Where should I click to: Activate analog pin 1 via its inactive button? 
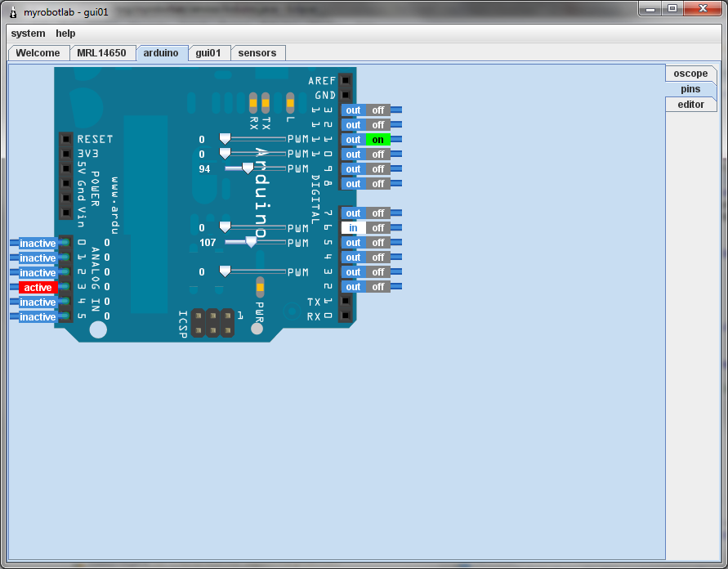(x=38, y=258)
